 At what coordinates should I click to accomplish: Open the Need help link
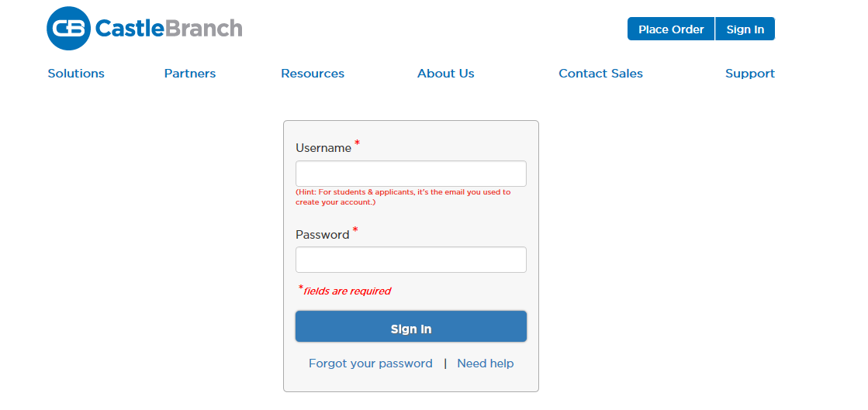click(486, 363)
